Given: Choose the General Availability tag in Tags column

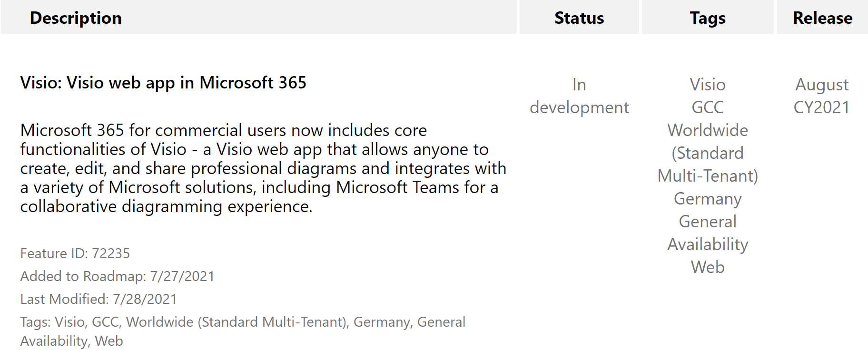Looking at the screenshot, I should pyautogui.click(x=708, y=233).
